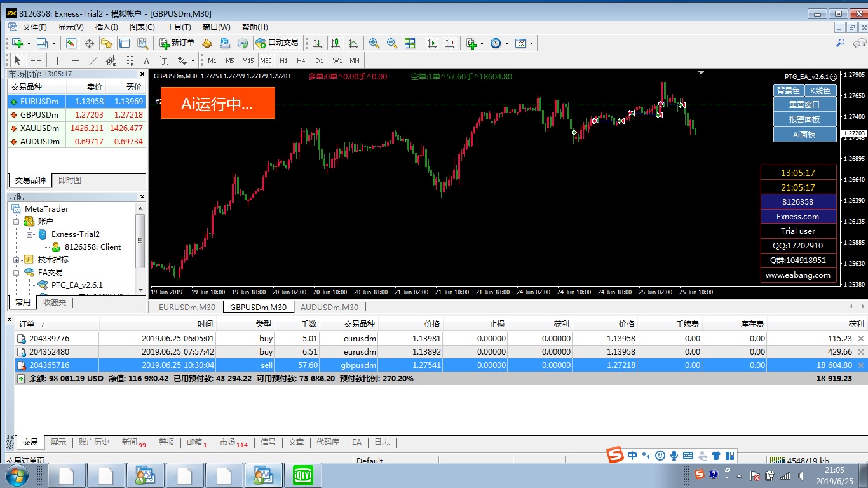Click the 背景色 button on chart
Image resolution: width=868 pixels, height=488 pixels.
(789, 91)
